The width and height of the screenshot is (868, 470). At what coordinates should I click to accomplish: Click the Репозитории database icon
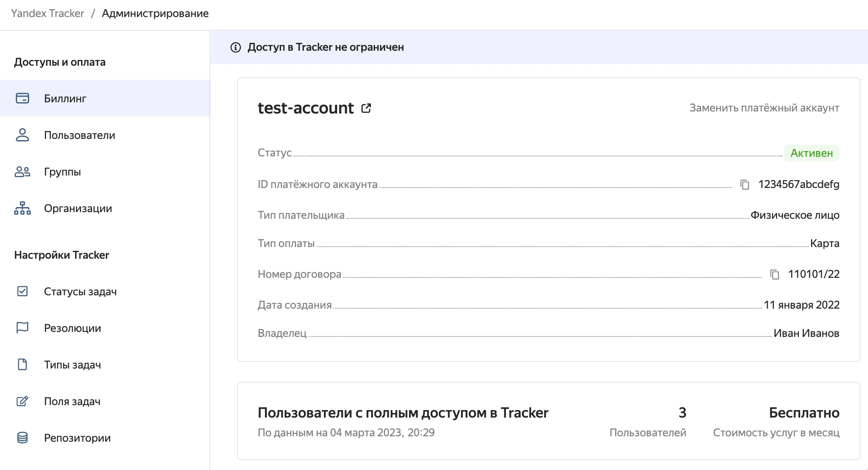coord(22,438)
